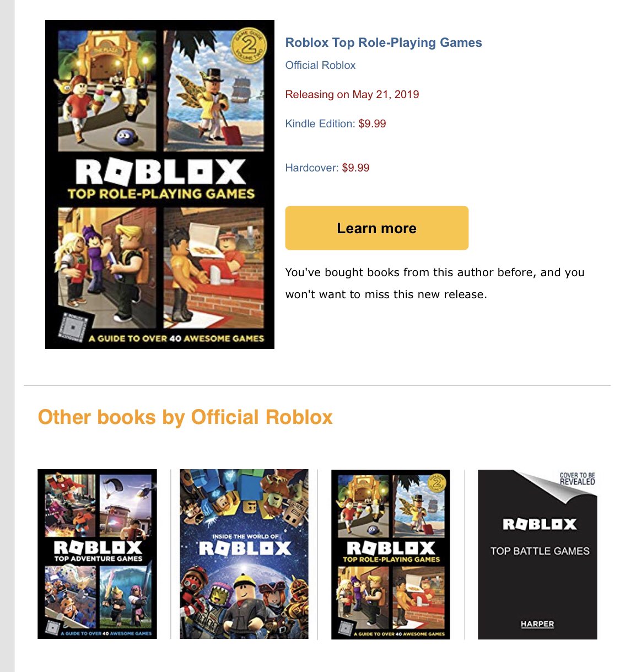The height and width of the screenshot is (672, 620).
Task: Open the Roblox Top Role-Playing Games title link
Action: [384, 42]
